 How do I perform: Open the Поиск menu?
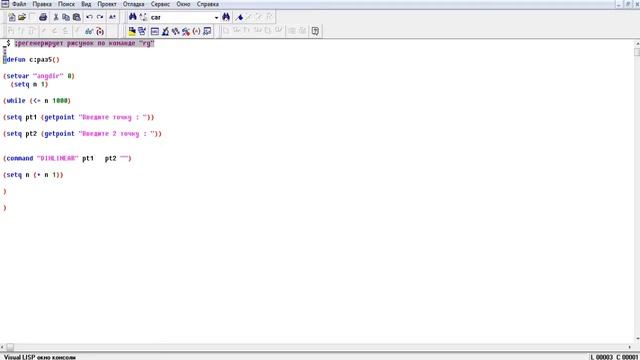66,4
